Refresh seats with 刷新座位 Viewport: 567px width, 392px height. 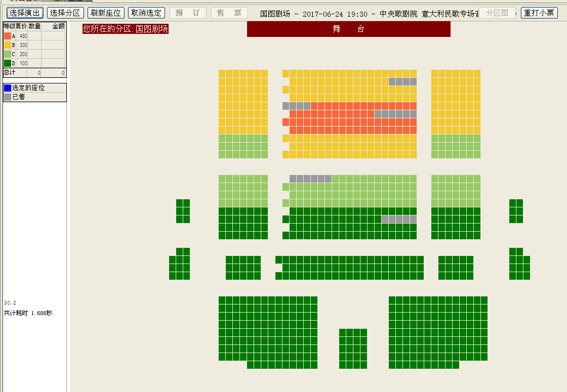105,13
